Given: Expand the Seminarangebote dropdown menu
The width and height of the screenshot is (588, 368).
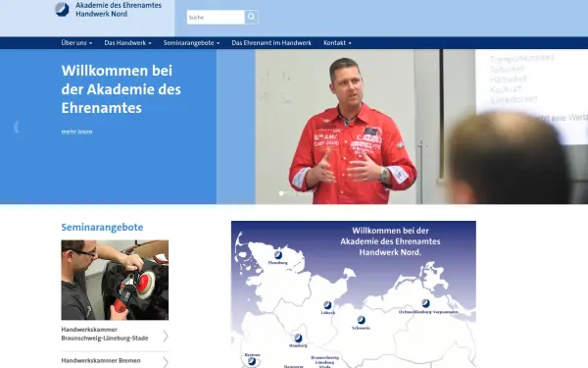Looking at the screenshot, I should [x=191, y=43].
